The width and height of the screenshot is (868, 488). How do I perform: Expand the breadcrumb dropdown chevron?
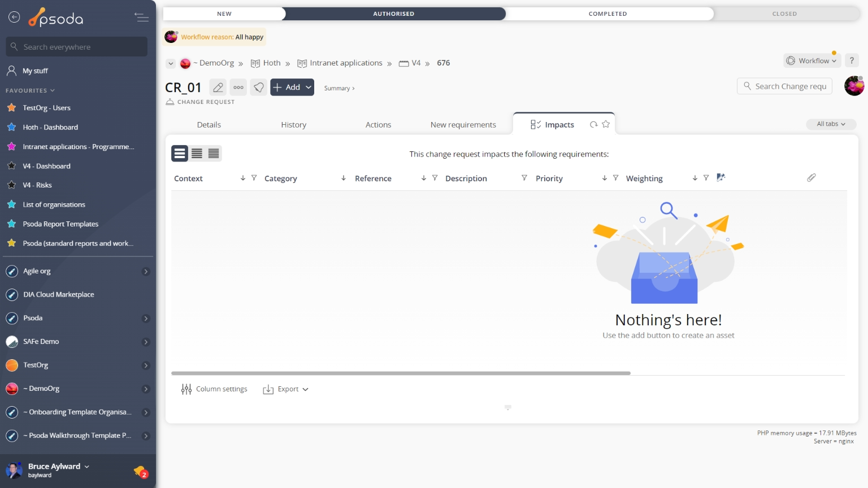(x=171, y=63)
